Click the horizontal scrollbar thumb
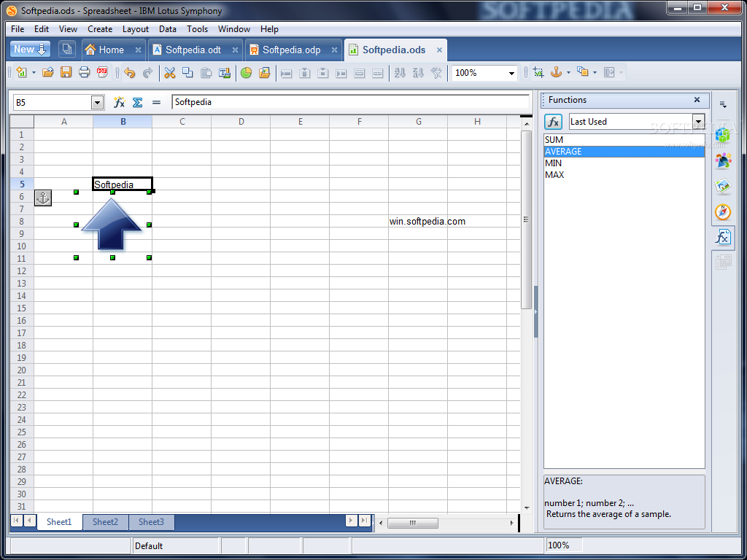 [413, 523]
